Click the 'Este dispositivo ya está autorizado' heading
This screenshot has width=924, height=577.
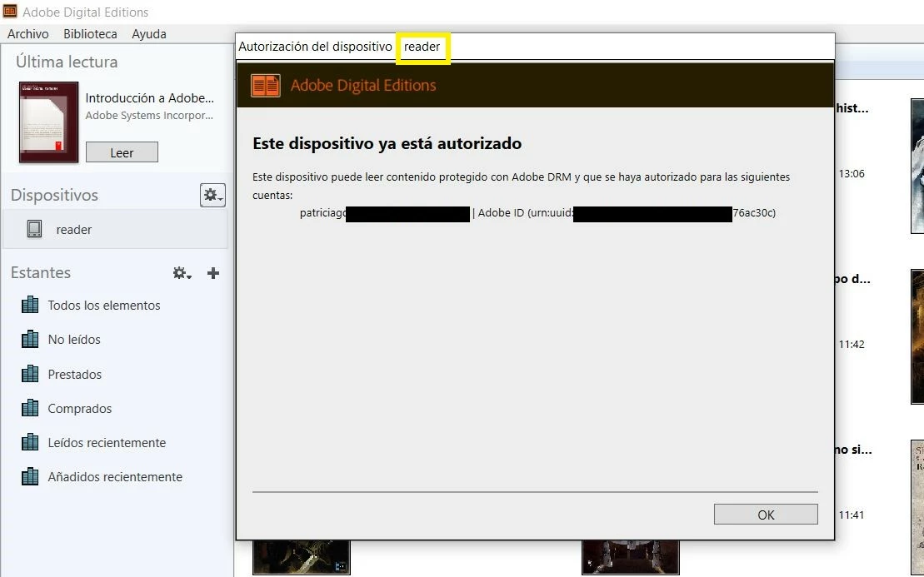coord(387,143)
